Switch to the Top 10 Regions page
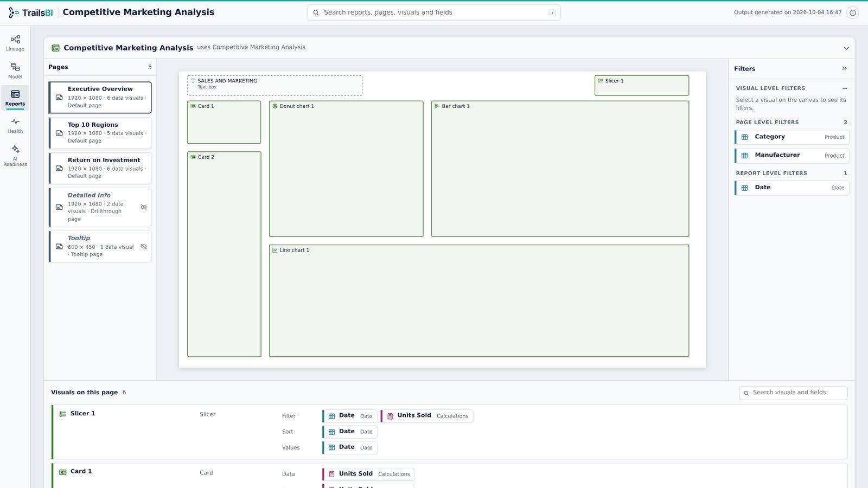 [x=100, y=133]
